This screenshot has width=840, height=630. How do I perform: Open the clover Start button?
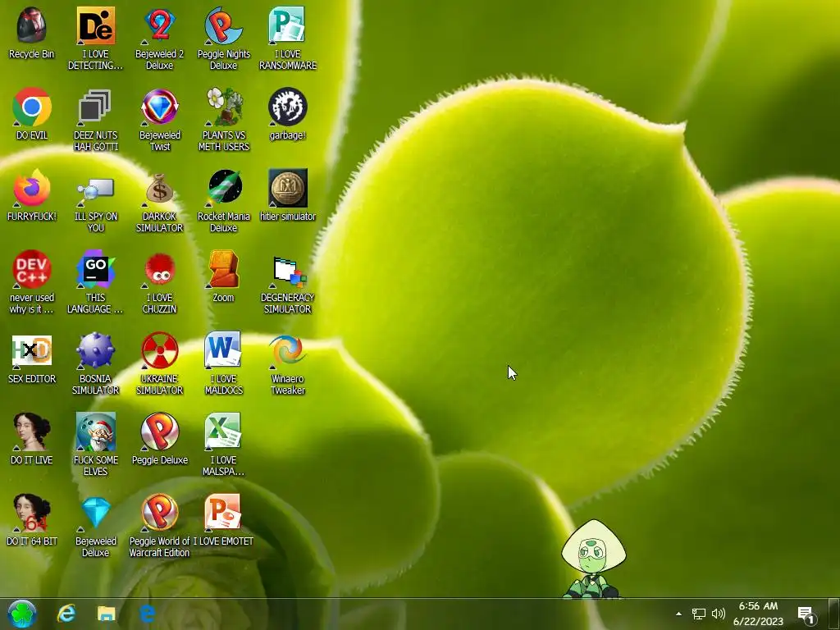(x=22, y=614)
